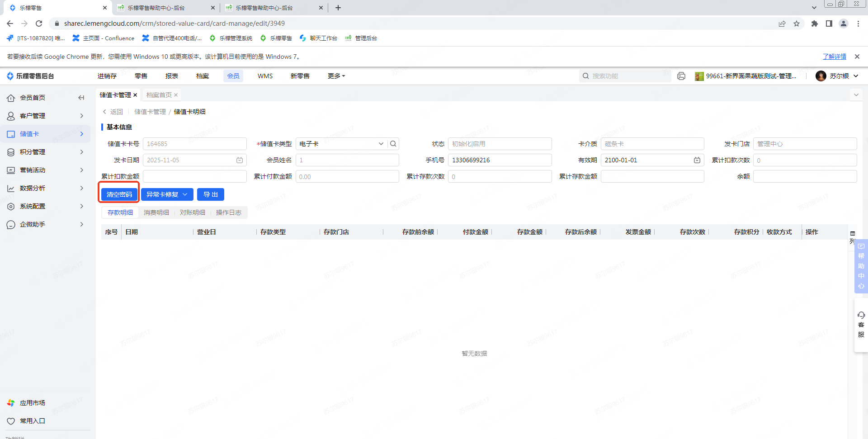Open the 更多 top navigation dropdown
868x439 pixels.
click(336, 76)
